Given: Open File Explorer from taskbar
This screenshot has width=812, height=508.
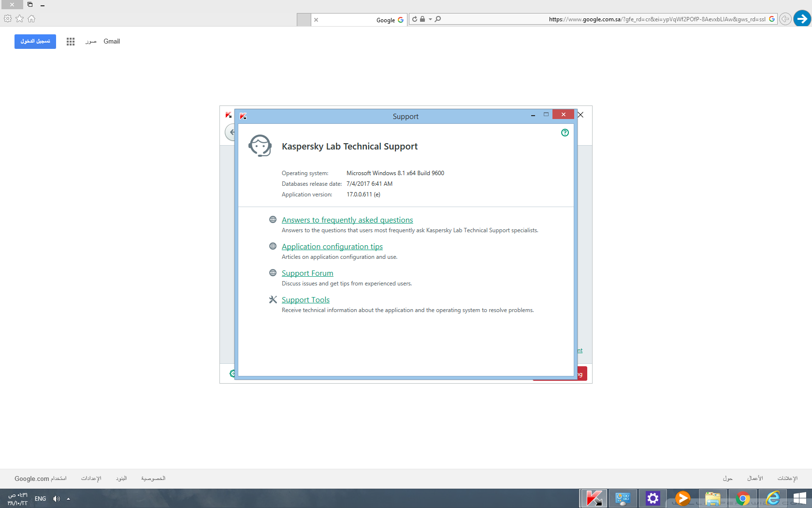Looking at the screenshot, I should tap(712, 498).
